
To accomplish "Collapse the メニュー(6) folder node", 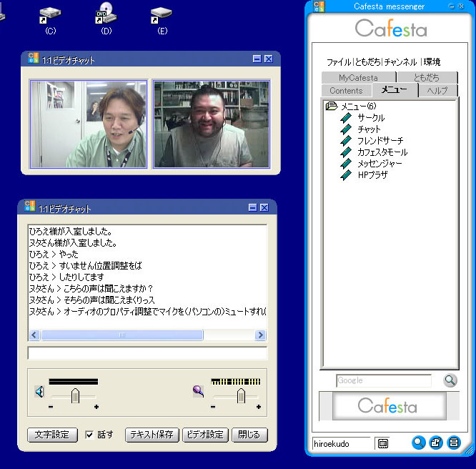I will click(x=332, y=106).
